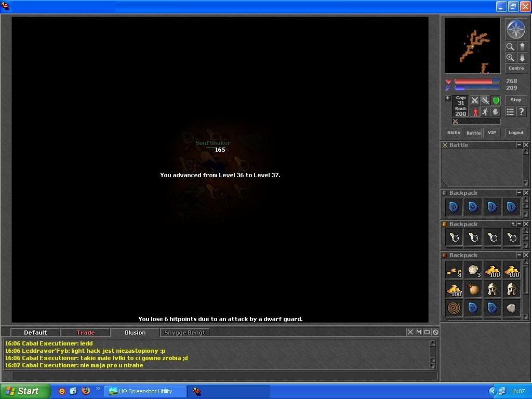Toggle the Battle list button

[473, 132]
